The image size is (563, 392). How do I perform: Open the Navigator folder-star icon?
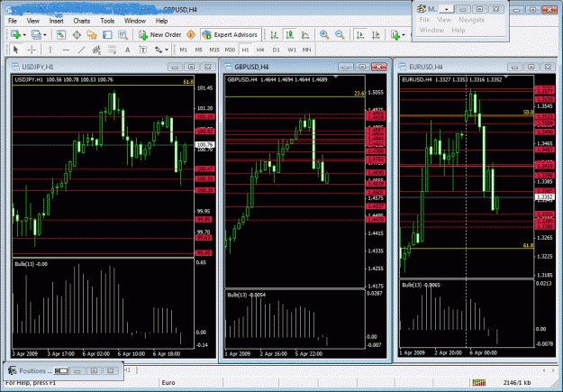point(92,35)
